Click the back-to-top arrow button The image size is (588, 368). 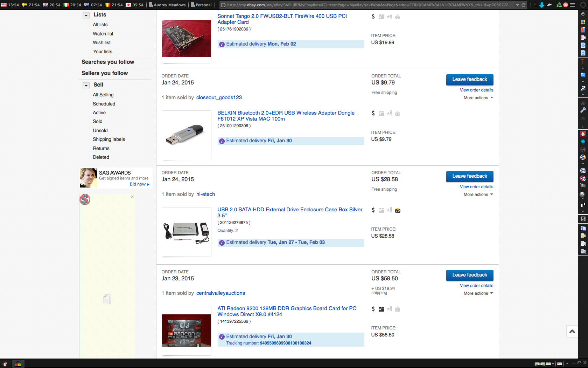click(572, 331)
